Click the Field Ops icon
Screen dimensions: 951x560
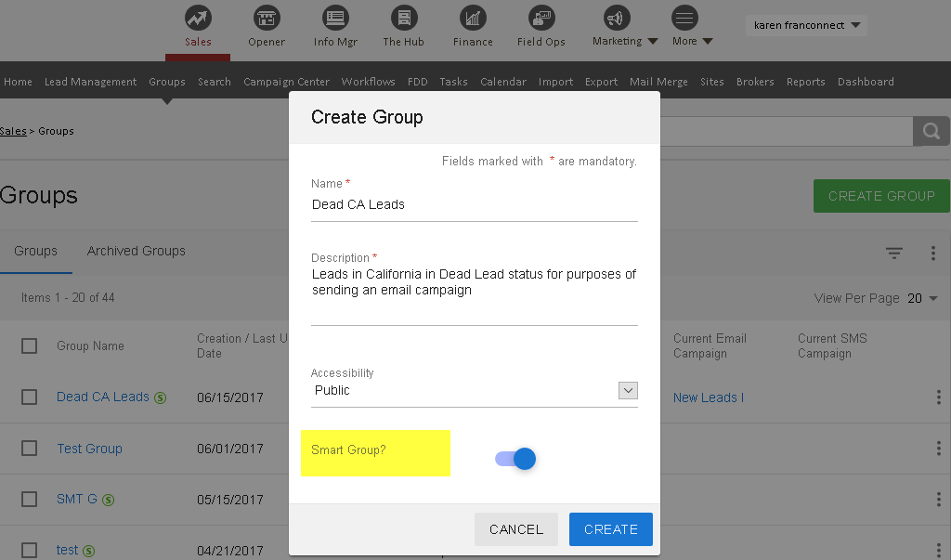point(541,19)
